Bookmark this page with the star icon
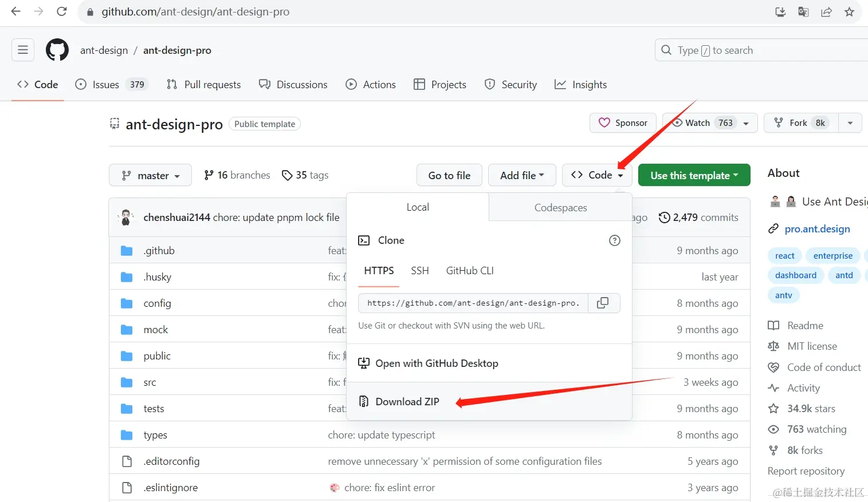This screenshot has height=502, width=868. pyautogui.click(x=849, y=11)
